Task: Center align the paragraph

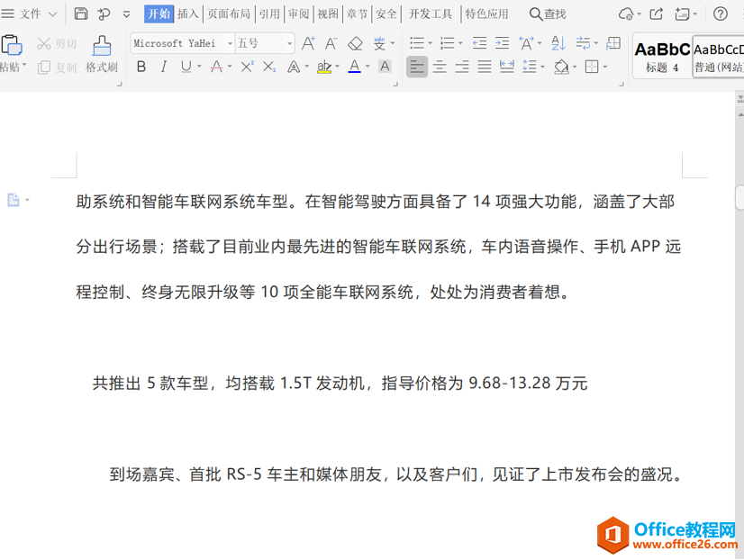Action: (x=440, y=67)
